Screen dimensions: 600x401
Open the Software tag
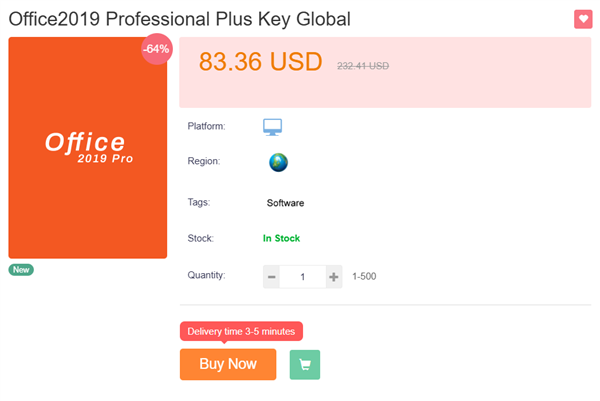285,203
